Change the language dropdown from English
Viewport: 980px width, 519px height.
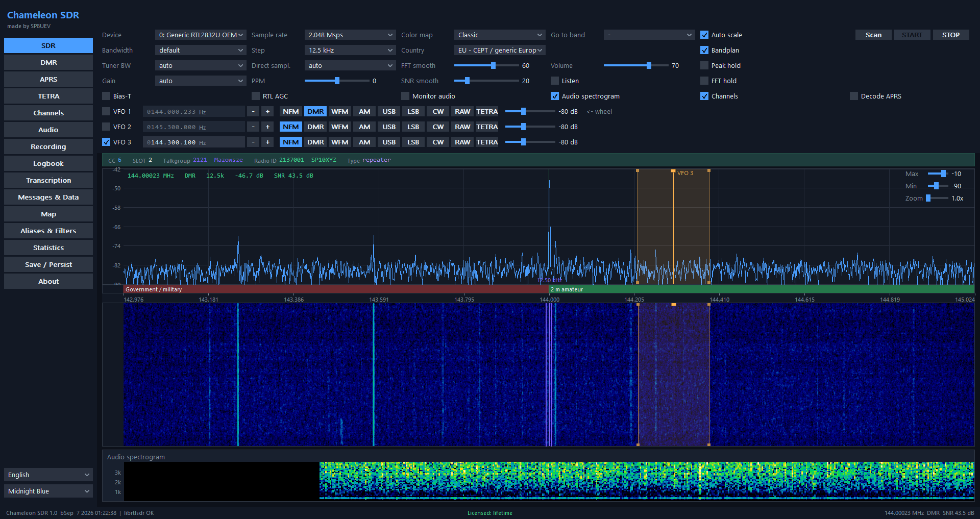click(x=48, y=475)
